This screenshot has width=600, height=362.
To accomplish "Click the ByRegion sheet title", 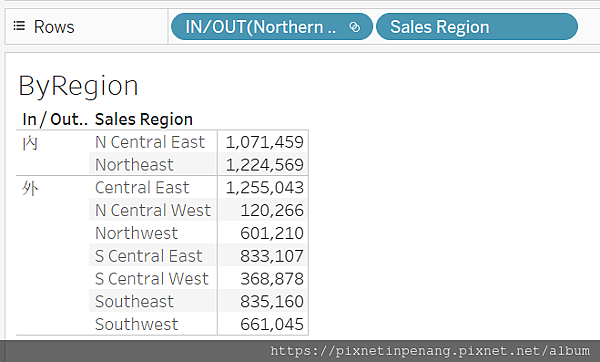I will pos(78,86).
